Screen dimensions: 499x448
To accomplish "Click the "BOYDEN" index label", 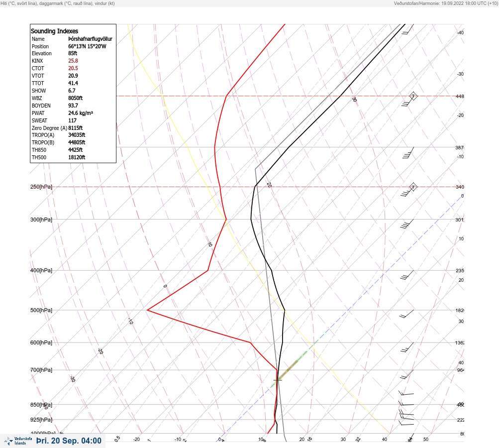I will tap(41, 106).
